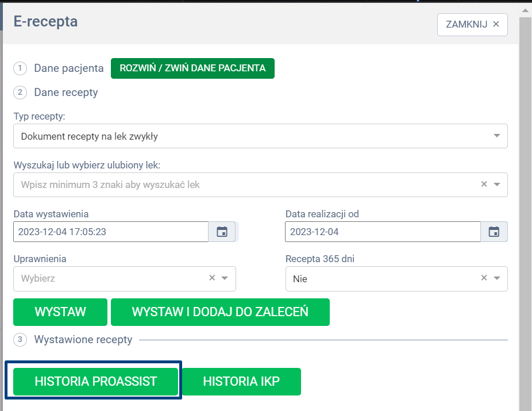This screenshot has width=532, height=411.
Task: Click the WYSTAW button
Action: click(x=60, y=312)
